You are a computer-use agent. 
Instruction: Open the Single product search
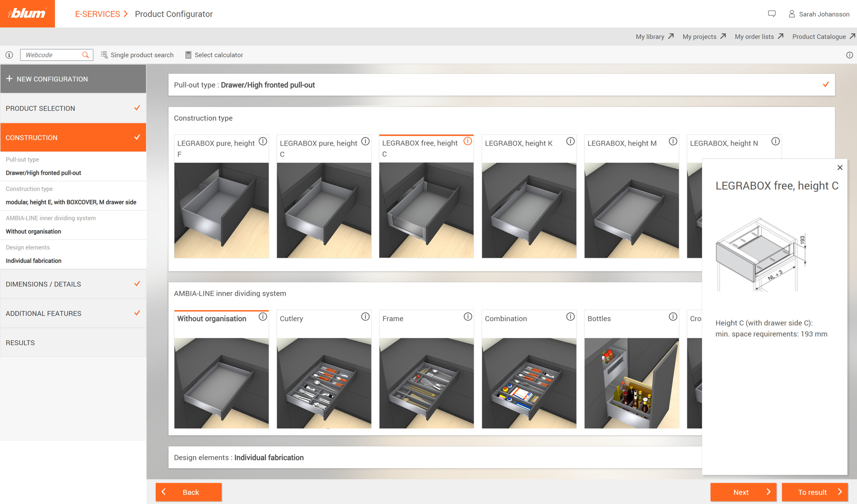(137, 55)
